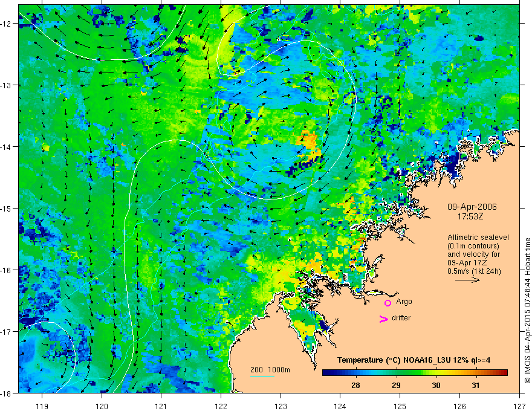Click the longitude label '127'
532x411 pixels.
[519, 406]
